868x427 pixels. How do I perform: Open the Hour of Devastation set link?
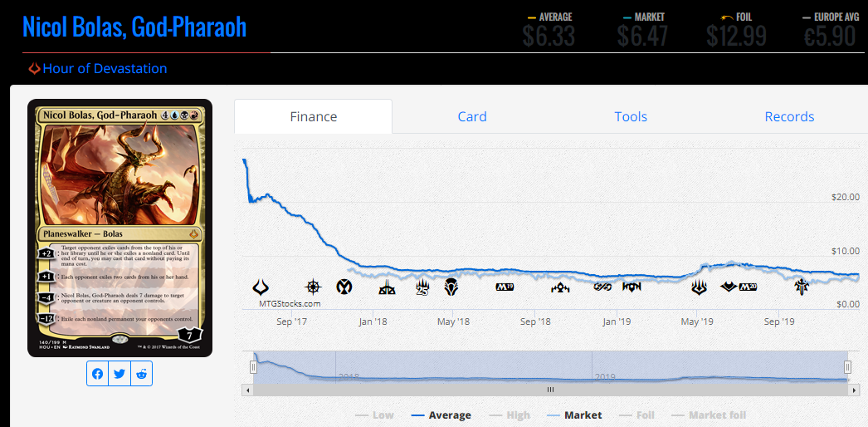(105, 69)
